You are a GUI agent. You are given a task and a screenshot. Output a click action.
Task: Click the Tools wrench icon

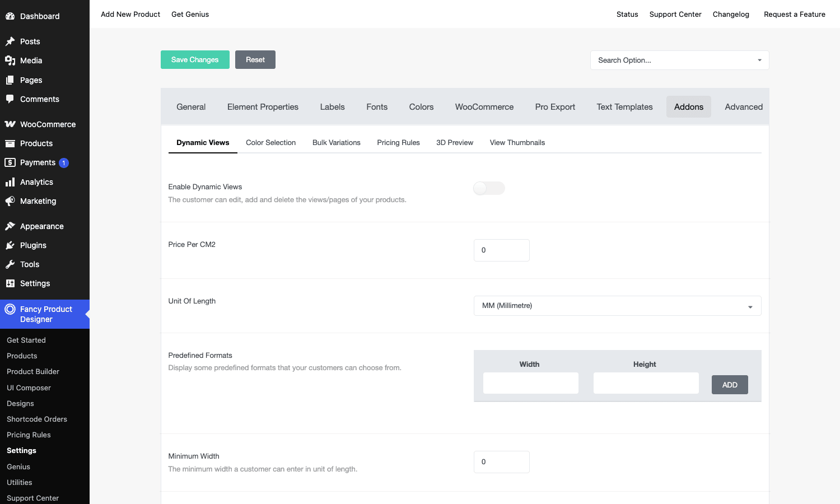[x=10, y=264]
